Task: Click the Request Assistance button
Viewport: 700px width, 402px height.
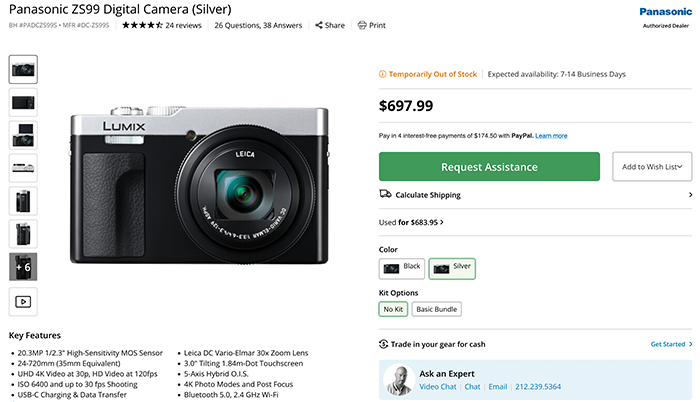Action: 489,166
